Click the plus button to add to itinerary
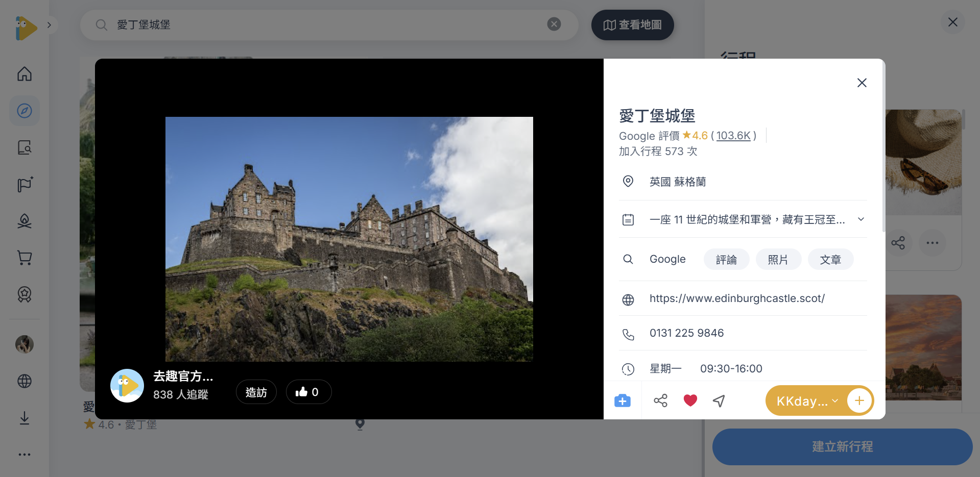The image size is (980, 477). pyautogui.click(x=859, y=400)
